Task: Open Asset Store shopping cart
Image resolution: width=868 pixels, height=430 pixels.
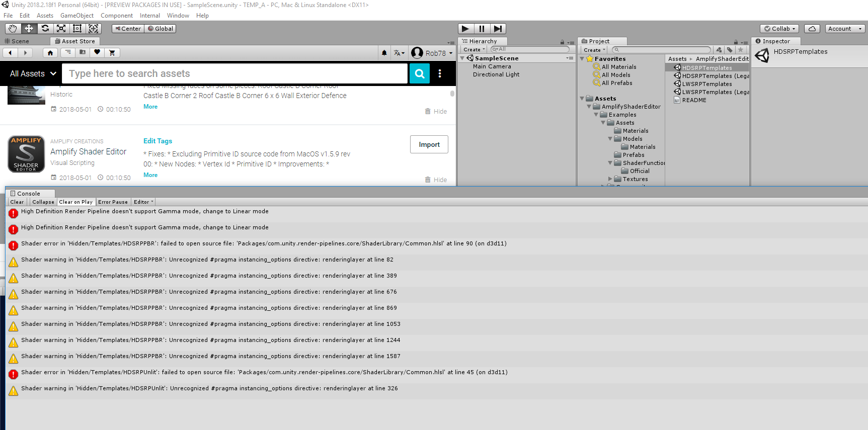Action: pyautogui.click(x=112, y=52)
